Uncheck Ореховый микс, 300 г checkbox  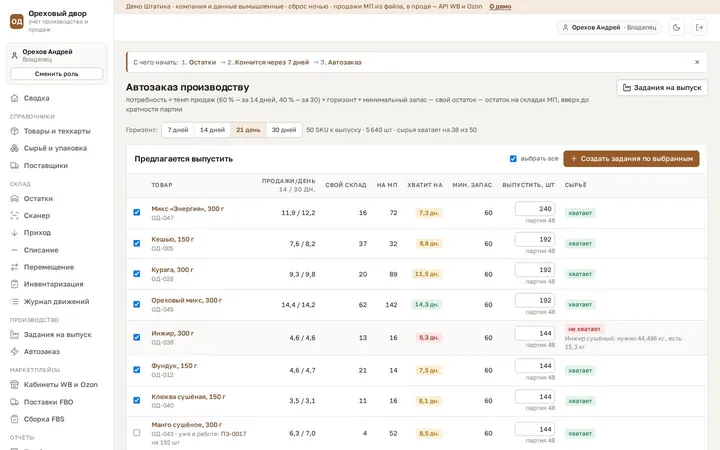(136, 304)
